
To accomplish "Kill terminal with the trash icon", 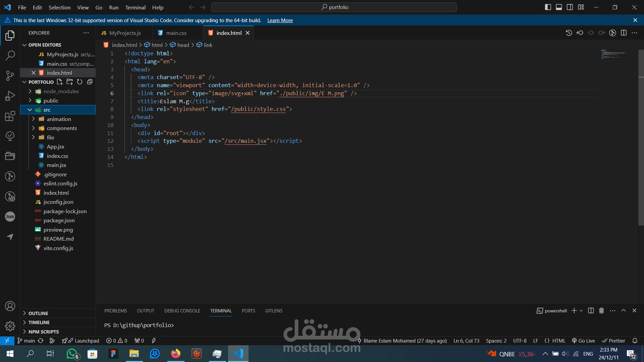I will tap(601, 311).
